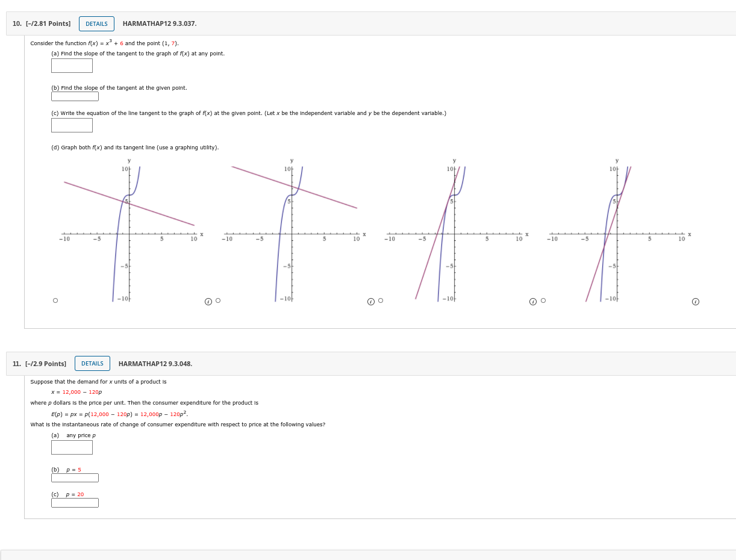Image resolution: width=736 pixels, height=560 pixels.
Task: Select the radio button for the first graph
Action: (55, 300)
